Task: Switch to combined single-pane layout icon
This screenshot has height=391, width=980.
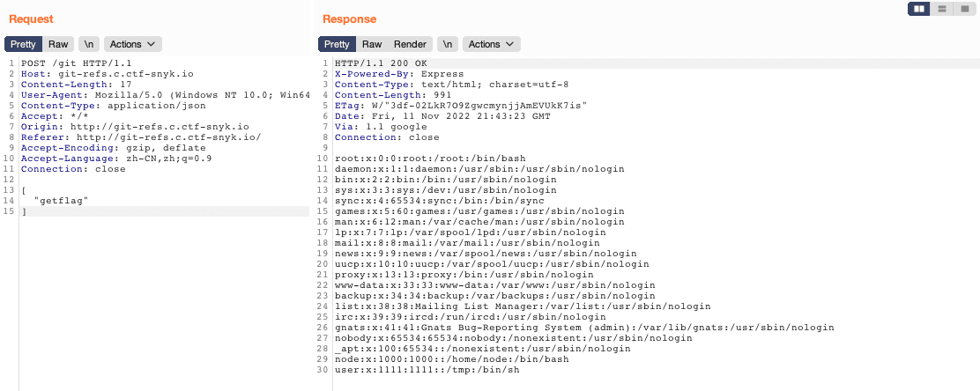Action: (x=964, y=9)
